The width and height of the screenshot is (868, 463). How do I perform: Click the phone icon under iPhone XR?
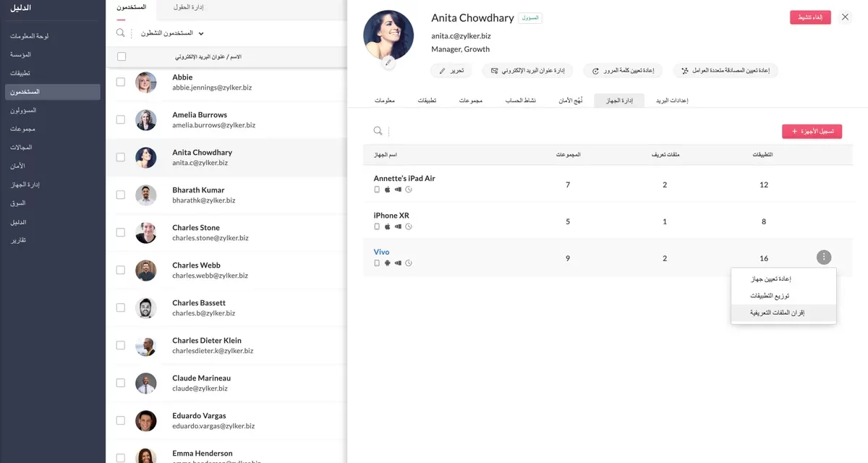[x=377, y=226]
